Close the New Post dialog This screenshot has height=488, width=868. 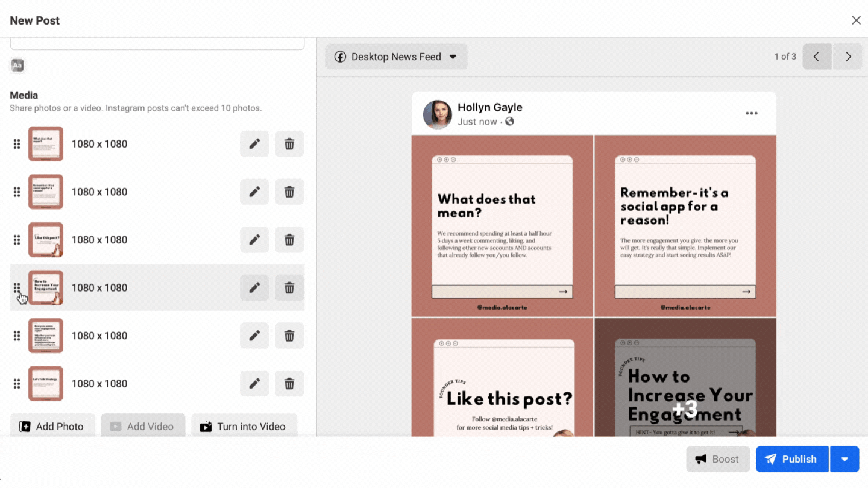click(x=856, y=20)
